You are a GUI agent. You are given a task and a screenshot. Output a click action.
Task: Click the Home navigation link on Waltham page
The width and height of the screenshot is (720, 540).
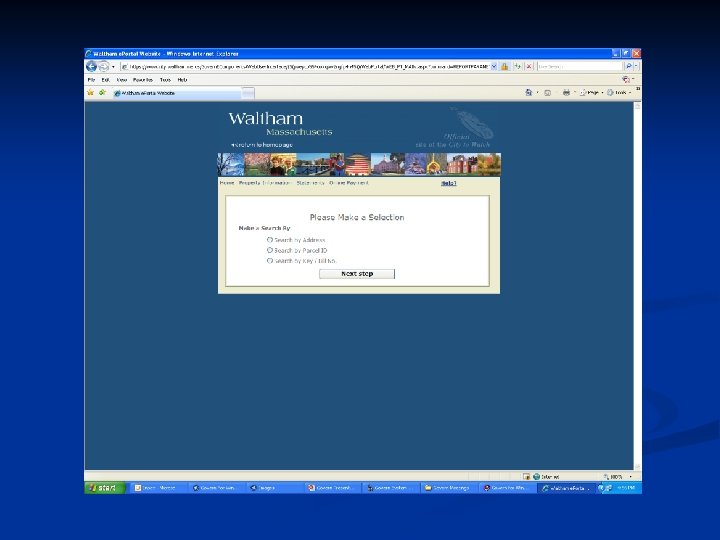227,183
